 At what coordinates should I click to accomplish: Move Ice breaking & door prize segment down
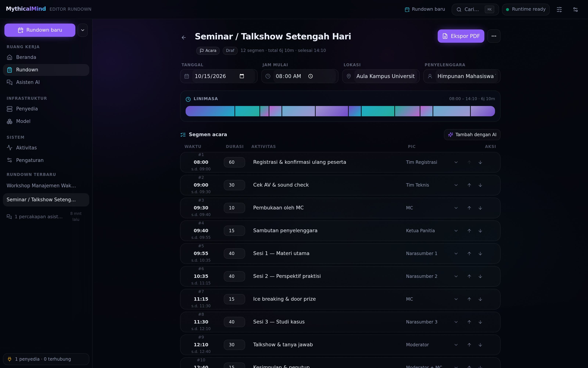coord(480,299)
